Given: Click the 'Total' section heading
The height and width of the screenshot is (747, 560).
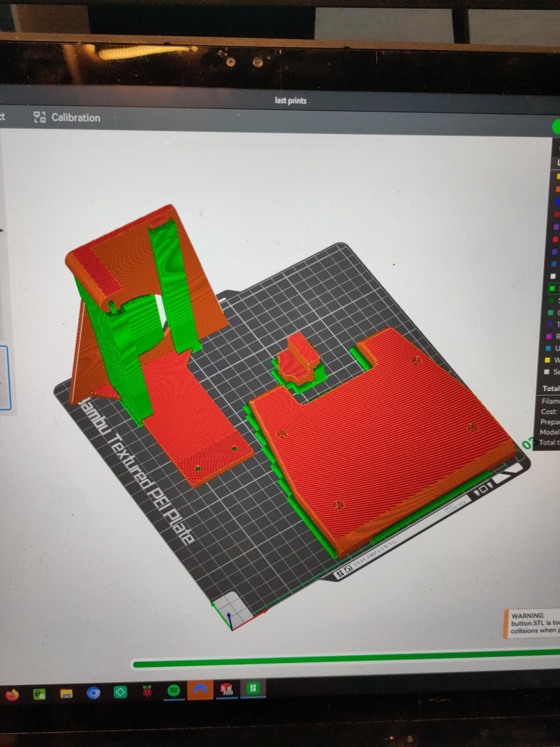Looking at the screenshot, I should pos(550,388).
